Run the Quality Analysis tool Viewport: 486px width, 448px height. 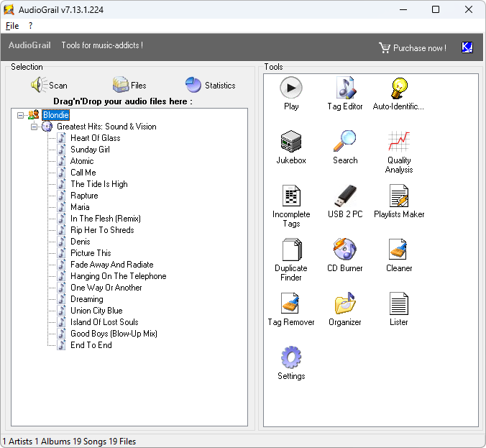point(398,152)
